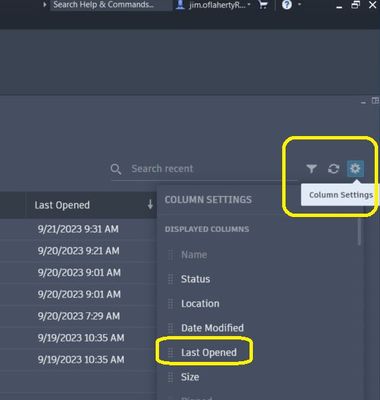This screenshot has width=380, height=400.
Task: Grab drag handle next to Location
Action: pos(171,303)
